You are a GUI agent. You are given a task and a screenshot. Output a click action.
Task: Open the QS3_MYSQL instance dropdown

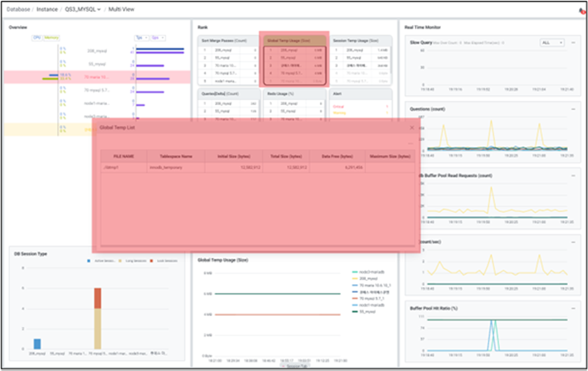point(83,9)
